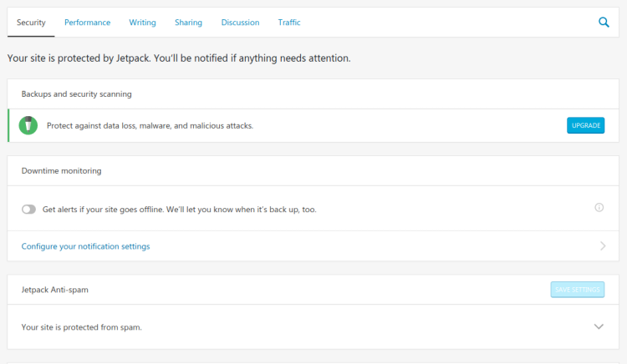Click 'Backups and security scanning' heading
This screenshot has height=364, width=627.
(x=76, y=94)
